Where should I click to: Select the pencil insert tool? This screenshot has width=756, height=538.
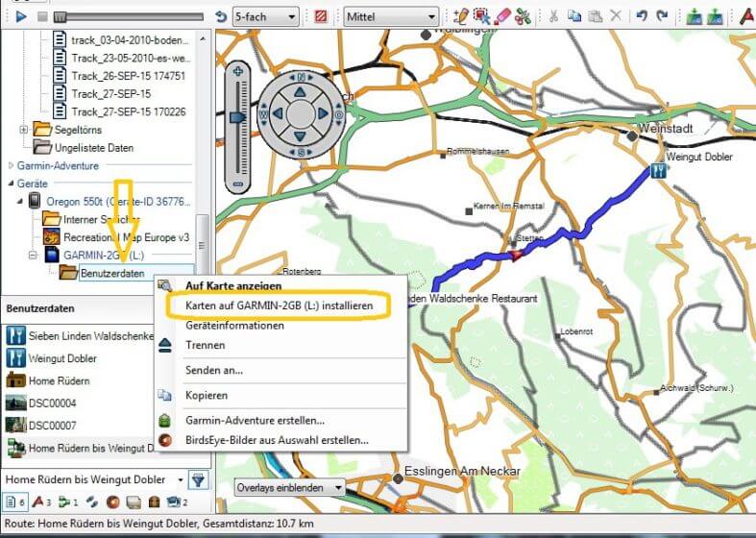click(460, 17)
